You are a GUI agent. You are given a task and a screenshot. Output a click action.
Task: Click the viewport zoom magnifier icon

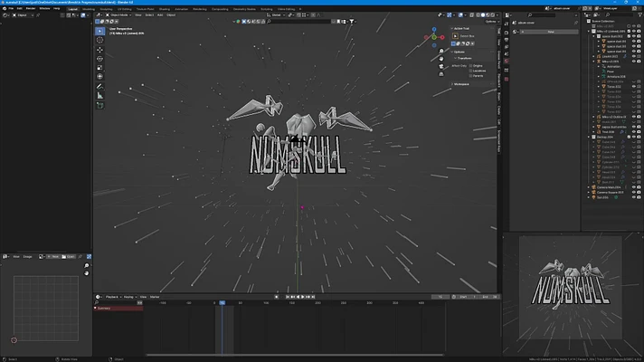pyautogui.click(x=441, y=52)
